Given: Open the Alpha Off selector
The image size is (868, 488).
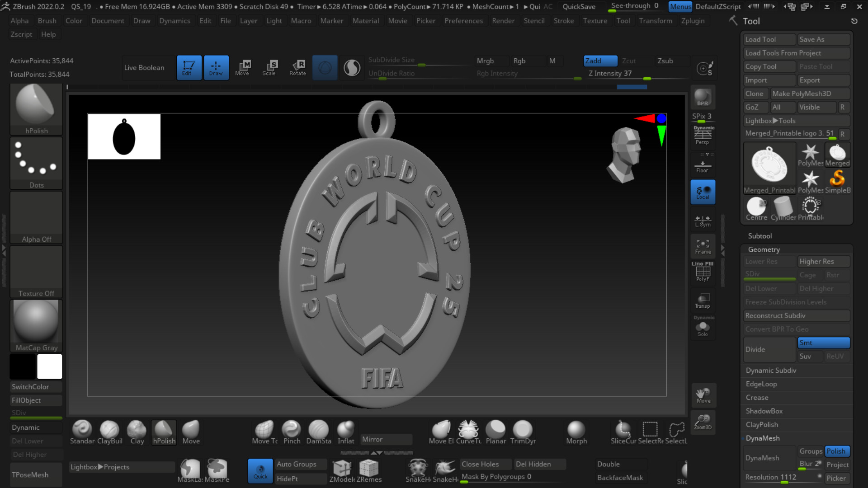Looking at the screenshot, I should click(x=36, y=217).
